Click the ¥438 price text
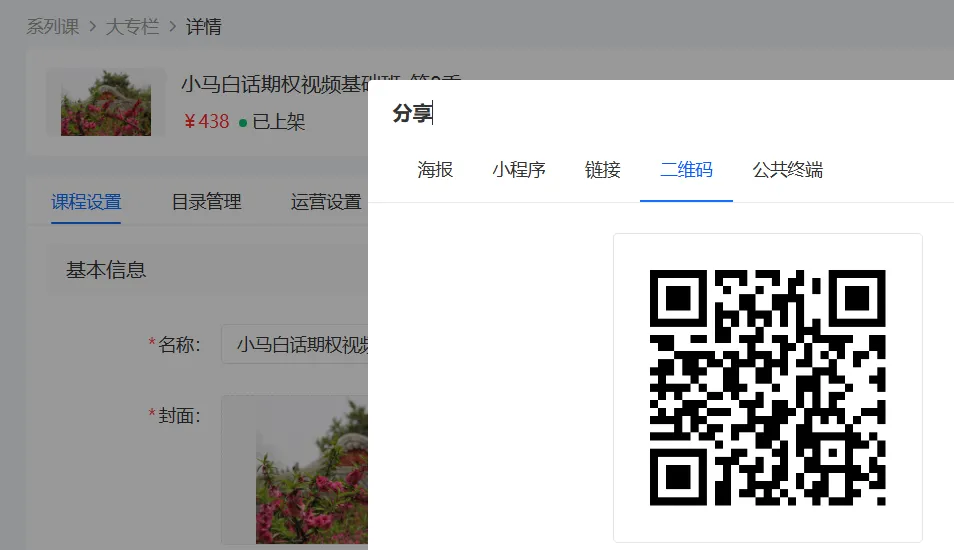The width and height of the screenshot is (954, 550). coord(206,122)
